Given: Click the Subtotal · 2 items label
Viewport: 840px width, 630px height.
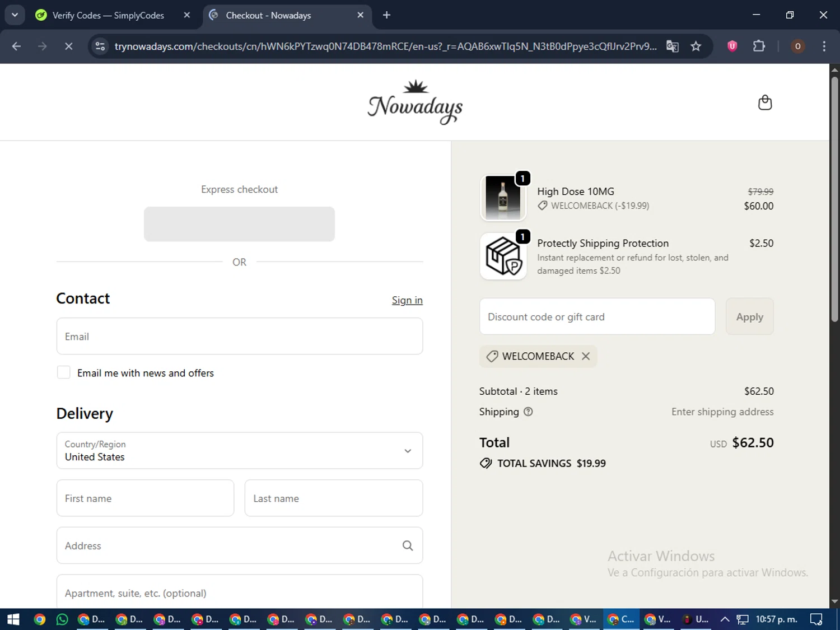Looking at the screenshot, I should point(518,391).
